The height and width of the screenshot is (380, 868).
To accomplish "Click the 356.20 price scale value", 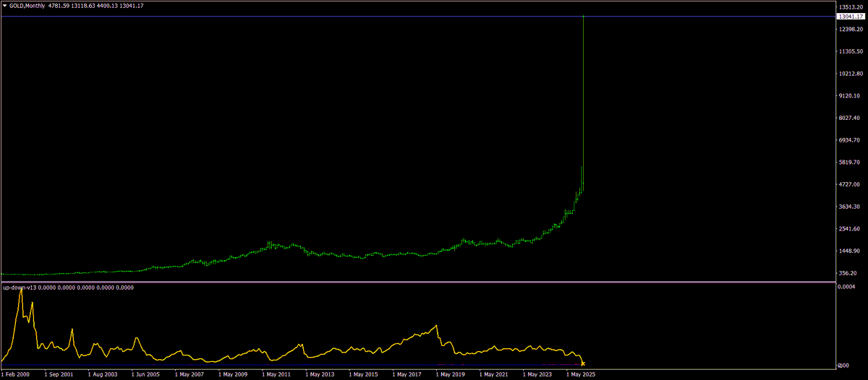I will [846, 274].
